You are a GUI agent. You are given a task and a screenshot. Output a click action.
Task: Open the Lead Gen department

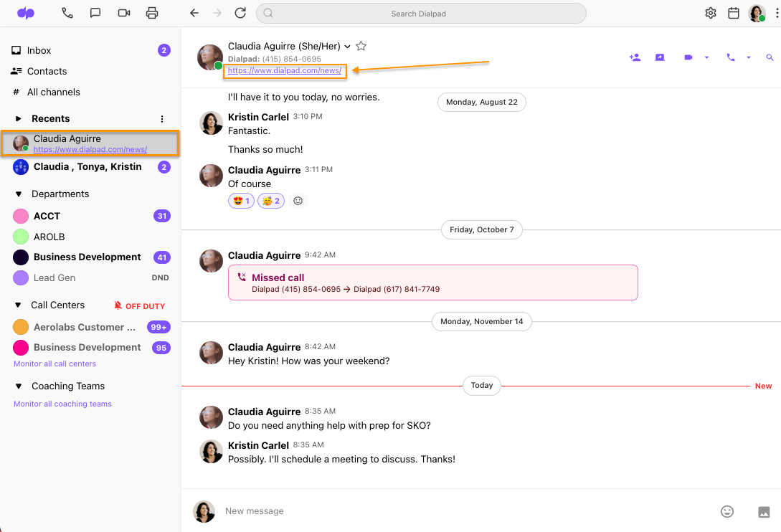tap(90, 277)
